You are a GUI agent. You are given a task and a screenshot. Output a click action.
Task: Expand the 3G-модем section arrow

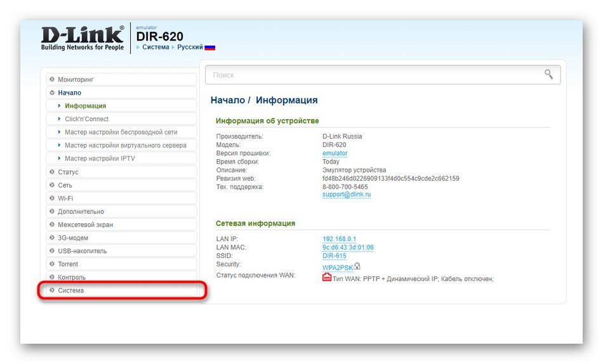[52, 238]
